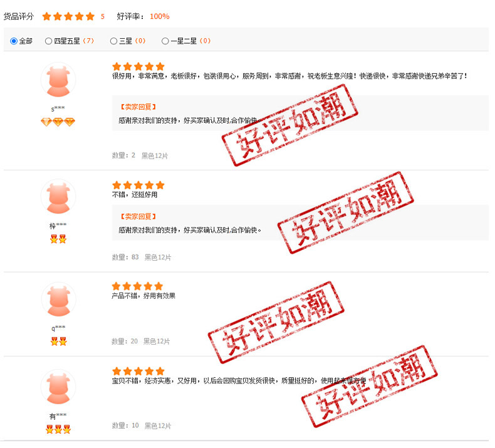Viewport: 495px width, 448px height.
Task: Click three medal badges under 有***
Action: click(x=58, y=429)
